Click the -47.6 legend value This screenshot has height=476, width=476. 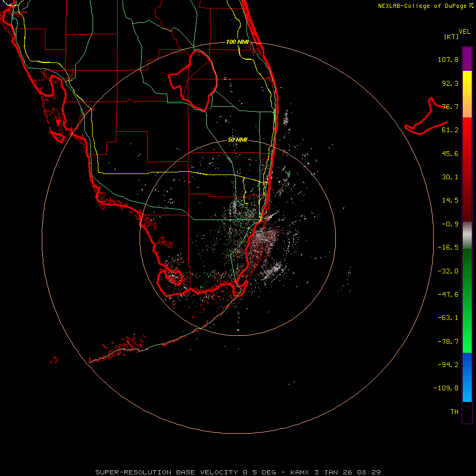[448, 295]
